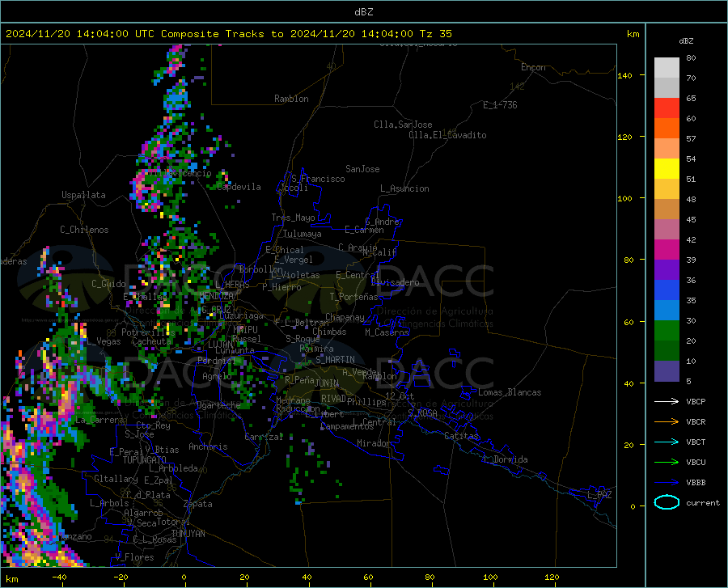Viewport: 728px width, 588px height.
Task: Click the TUNUYAN map label
Action: pos(188,534)
